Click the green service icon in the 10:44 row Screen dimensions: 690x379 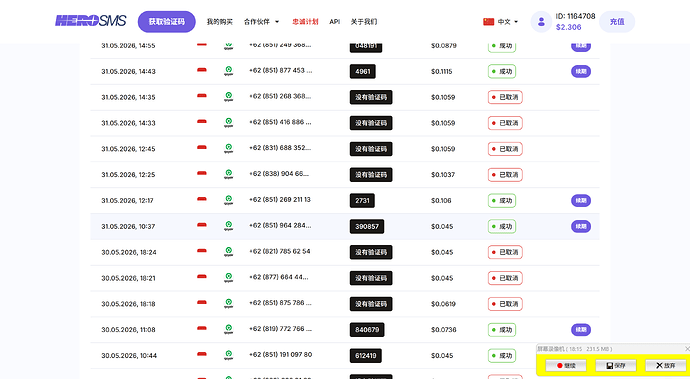(x=228, y=355)
